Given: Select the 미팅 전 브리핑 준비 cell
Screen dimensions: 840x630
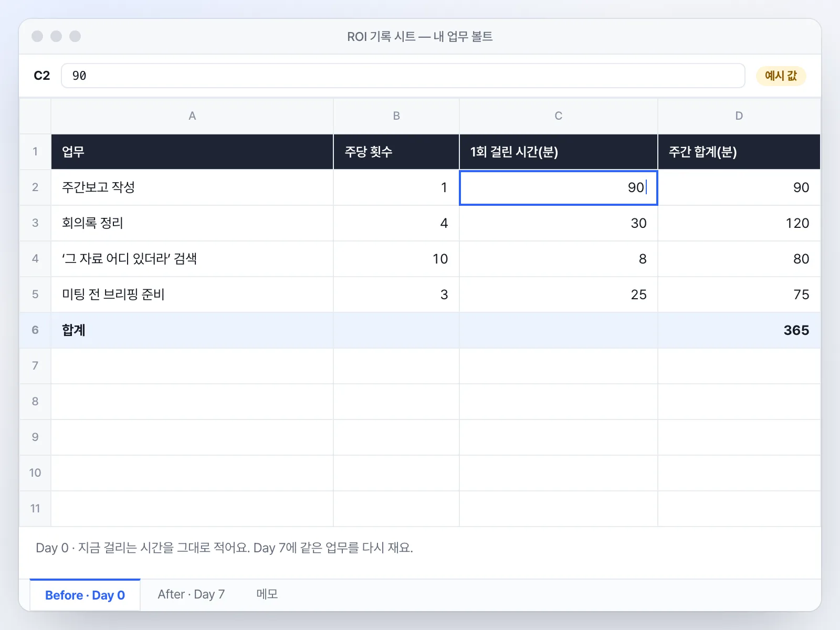Looking at the screenshot, I should (x=192, y=295).
